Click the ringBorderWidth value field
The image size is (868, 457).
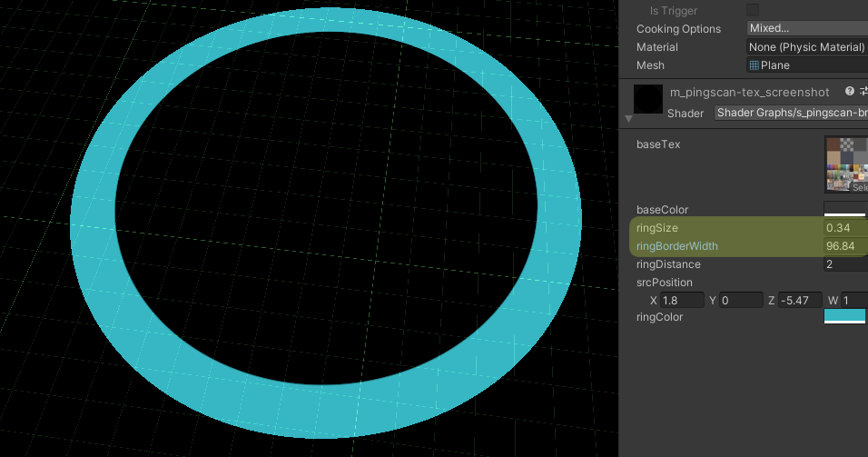[844, 246]
